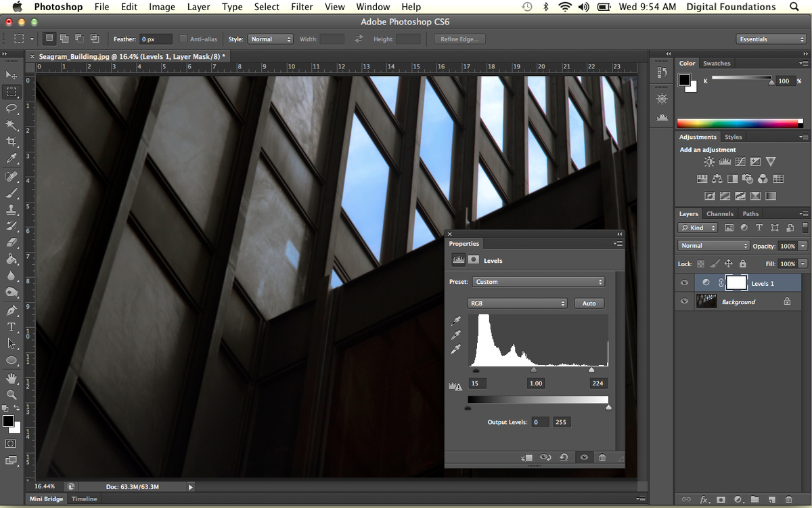Toggle the Levels adjustment visibility in Properties

[x=584, y=458]
